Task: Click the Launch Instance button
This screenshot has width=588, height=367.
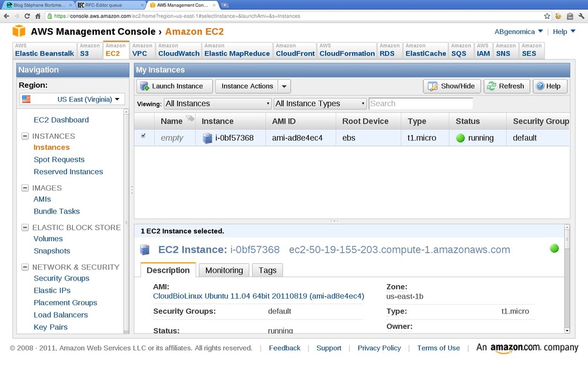Action: pyautogui.click(x=175, y=86)
